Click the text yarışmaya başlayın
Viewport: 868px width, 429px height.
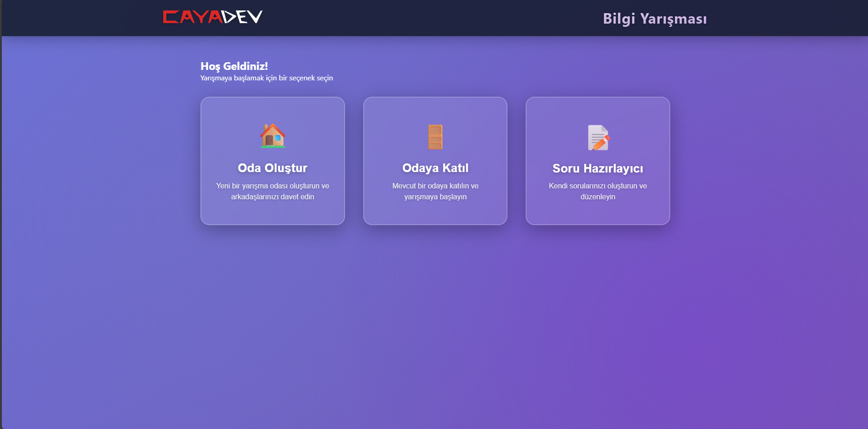(435, 197)
